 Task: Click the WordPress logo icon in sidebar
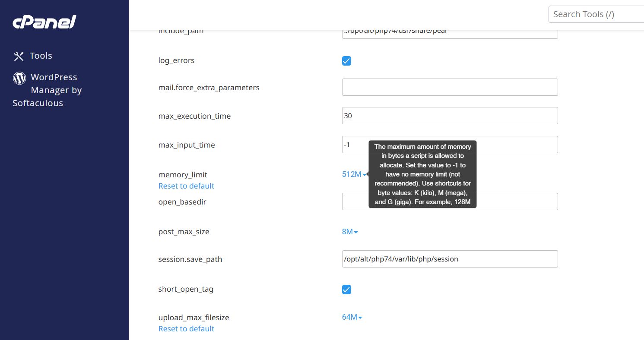click(19, 78)
